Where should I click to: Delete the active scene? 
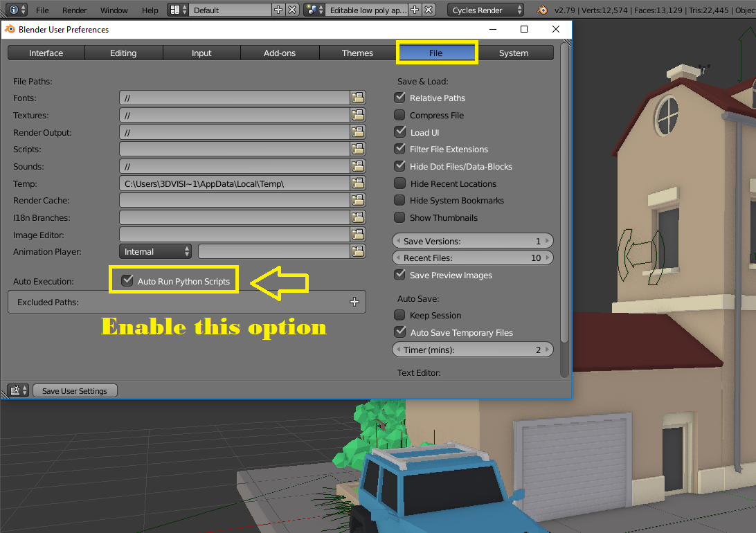429,10
